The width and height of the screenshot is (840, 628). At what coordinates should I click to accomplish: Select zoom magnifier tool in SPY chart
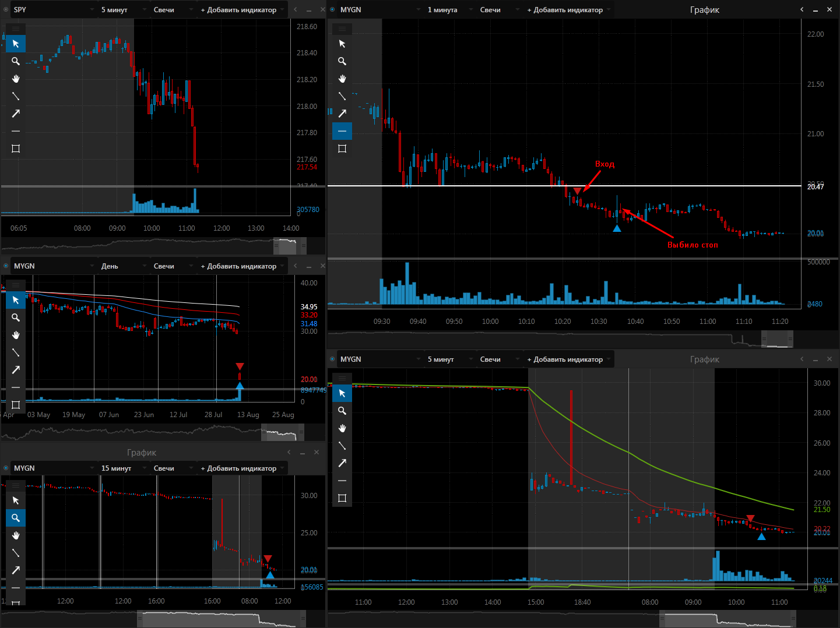coord(16,61)
